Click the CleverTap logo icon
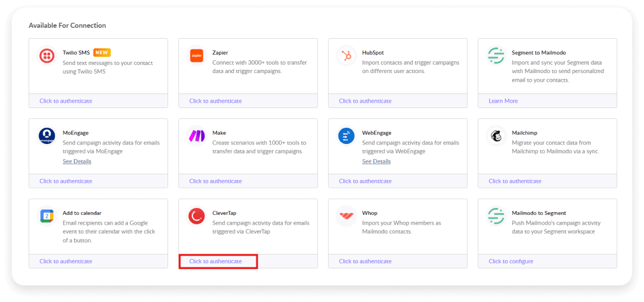Image resolution: width=644 pixels, height=302 pixels. pos(197,216)
